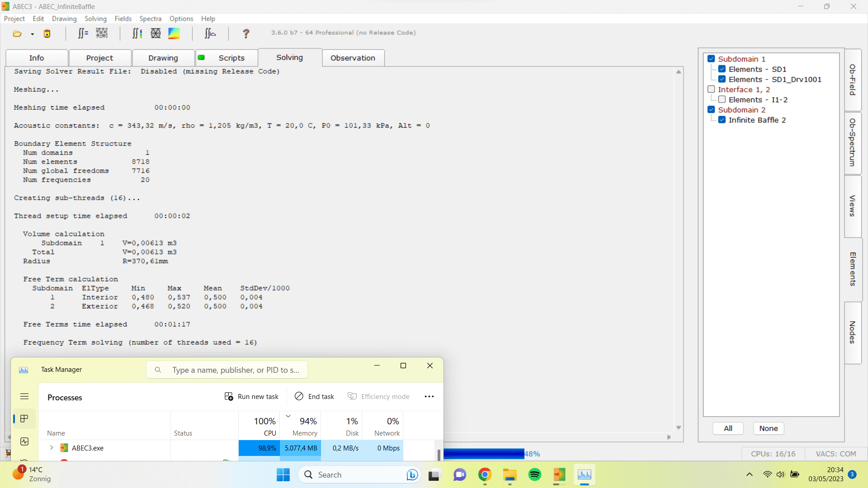Viewport: 868px width, 488px height.
Task: Uncheck the Subdomain 2 checkbox
Action: [711, 110]
